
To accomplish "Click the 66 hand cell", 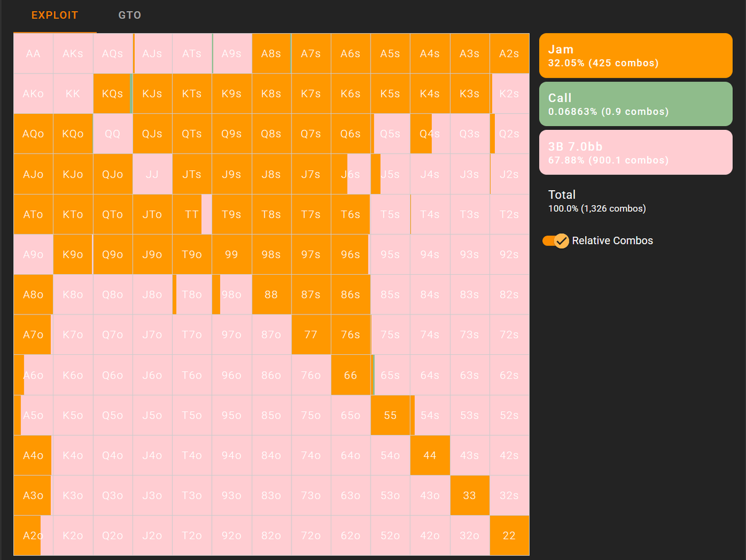I will [x=351, y=375].
